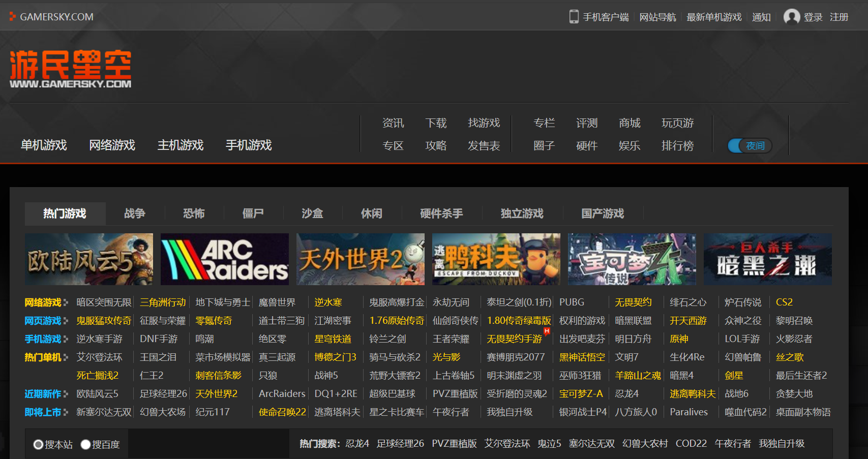Click the arrow icon beside 热门单机 row

66,358
